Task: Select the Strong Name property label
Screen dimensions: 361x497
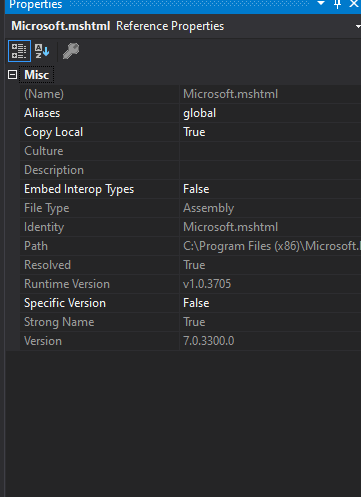Action: tap(59, 322)
